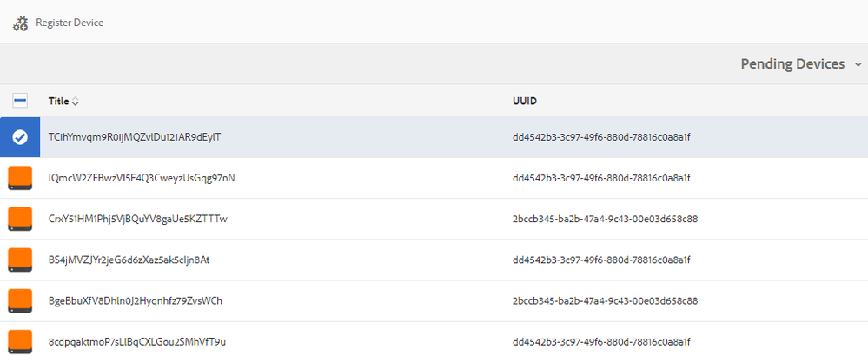This screenshot has height=362, width=868.
Task: Select the orange device icon for 8cdpqaktmoP7sLlBqCXLGou2SMhVfT9u
Action: point(20,341)
